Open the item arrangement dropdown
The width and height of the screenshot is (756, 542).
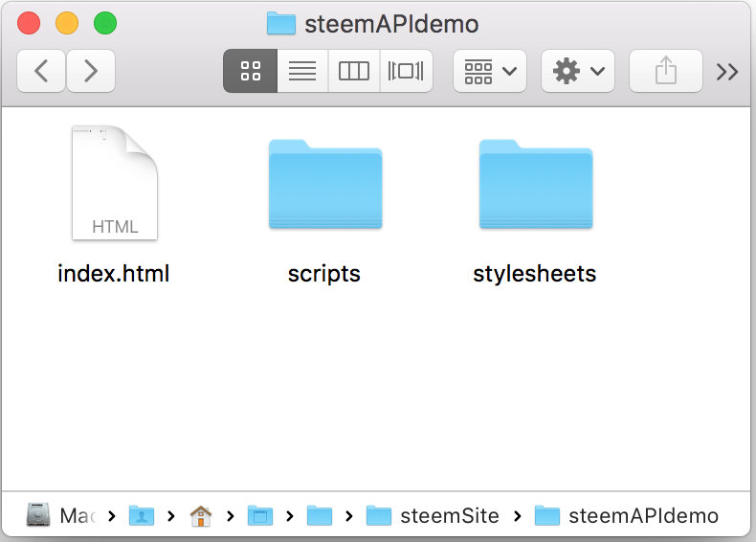490,71
